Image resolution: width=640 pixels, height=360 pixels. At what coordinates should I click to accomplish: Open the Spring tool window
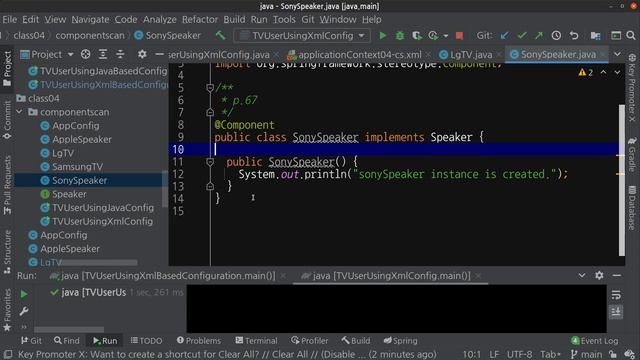pos(400,340)
